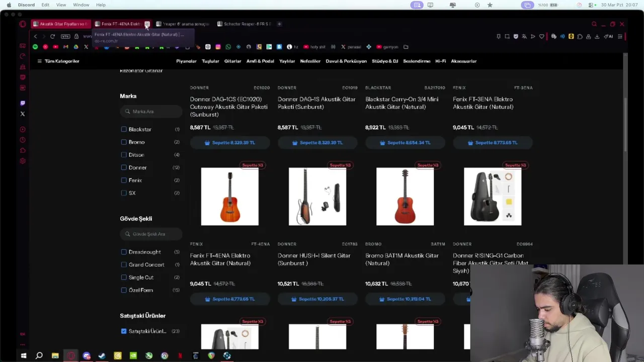Add Donner HUSH-I Silent Gitar to cart

317,299
